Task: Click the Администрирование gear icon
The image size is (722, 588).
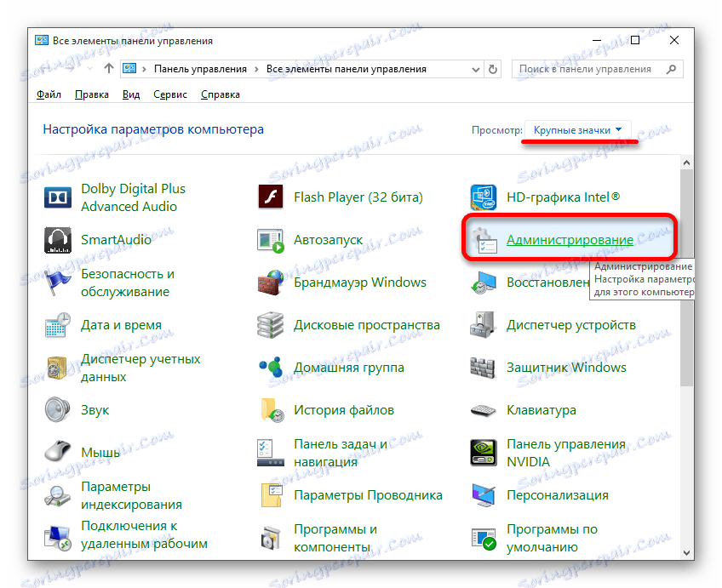Action: click(484, 240)
